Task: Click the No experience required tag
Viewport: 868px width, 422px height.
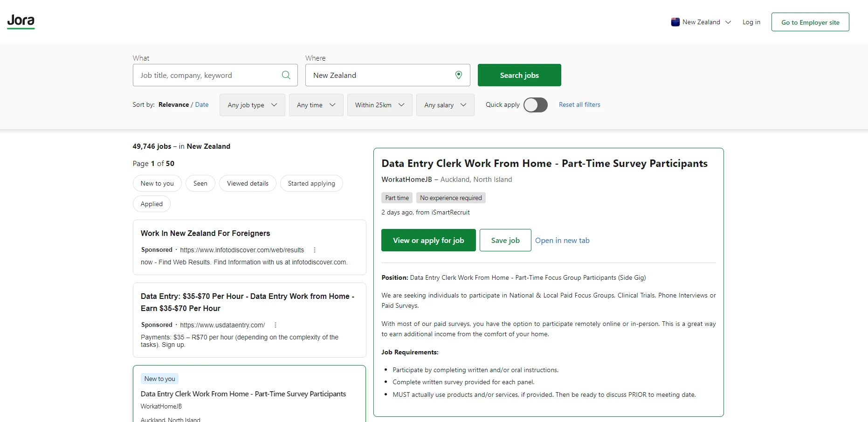Action: (x=451, y=198)
